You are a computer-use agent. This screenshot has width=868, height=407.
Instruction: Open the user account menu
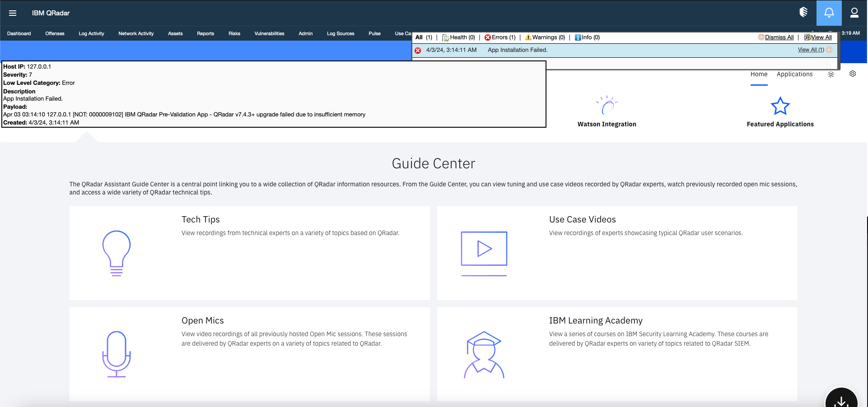854,13
